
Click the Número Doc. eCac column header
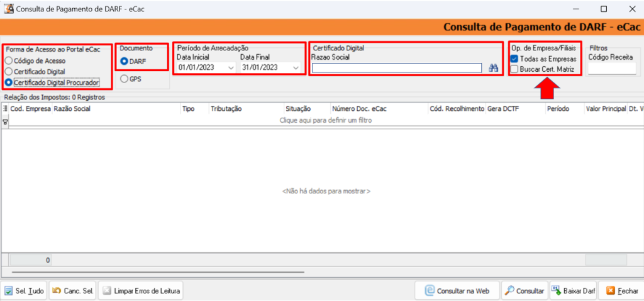[379, 109]
